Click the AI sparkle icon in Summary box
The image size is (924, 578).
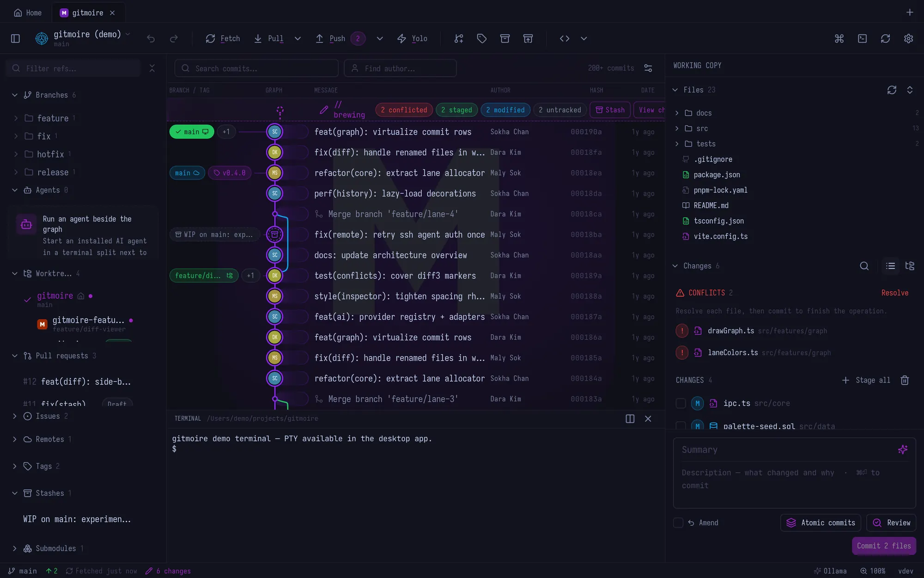tap(903, 449)
